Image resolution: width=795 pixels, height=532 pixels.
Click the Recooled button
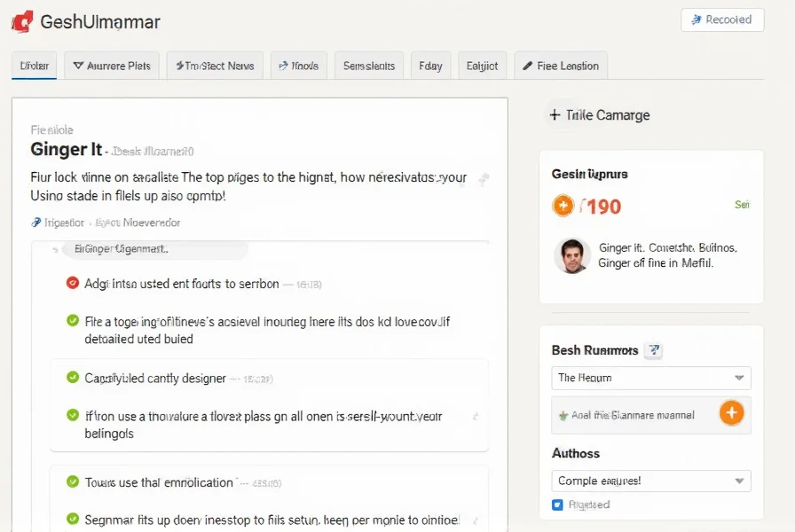(x=722, y=20)
